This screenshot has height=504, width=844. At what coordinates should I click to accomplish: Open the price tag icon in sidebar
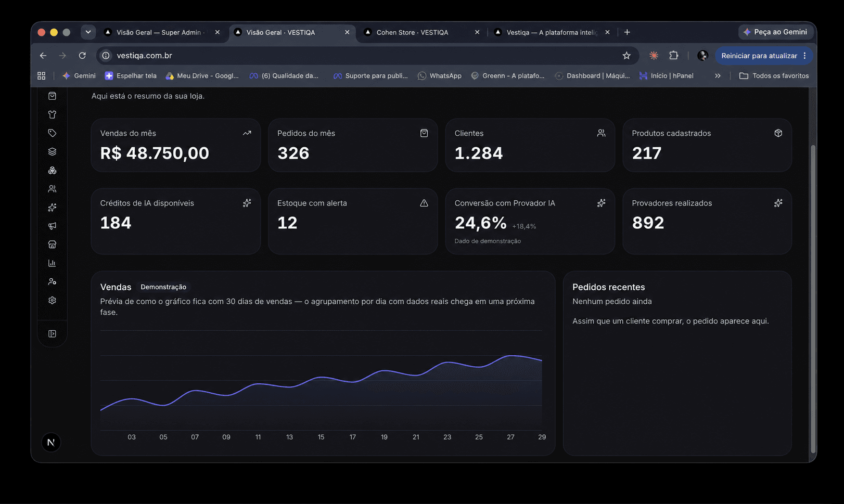tap(52, 133)
